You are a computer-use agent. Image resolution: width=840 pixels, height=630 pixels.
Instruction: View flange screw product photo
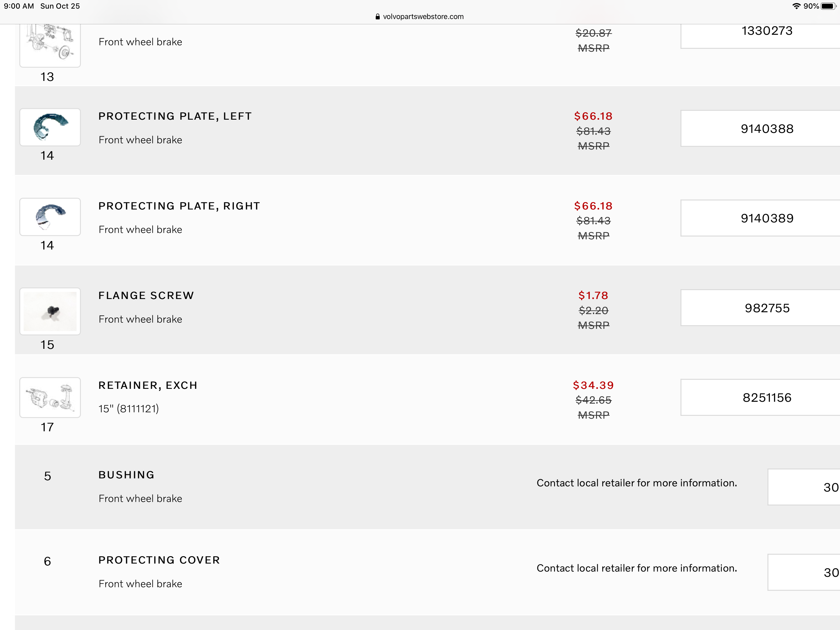point(50,311)
